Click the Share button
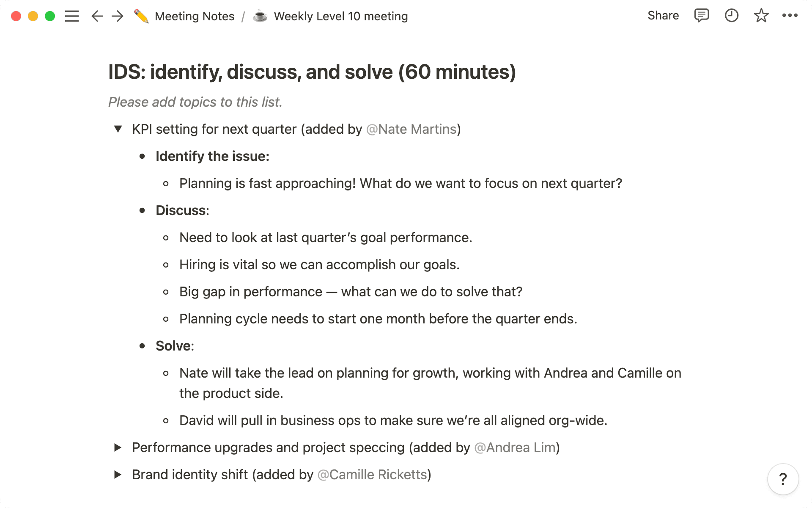 click(x=663, y=16)
